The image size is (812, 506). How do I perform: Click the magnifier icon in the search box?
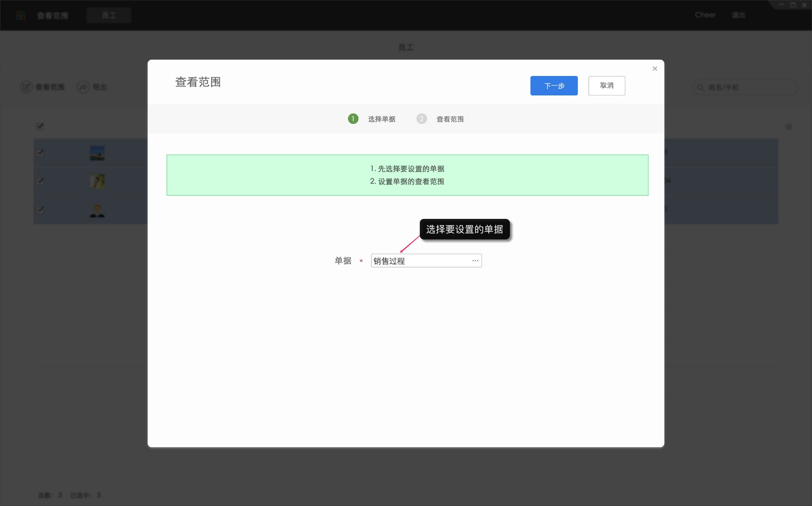tap(700, 87)
